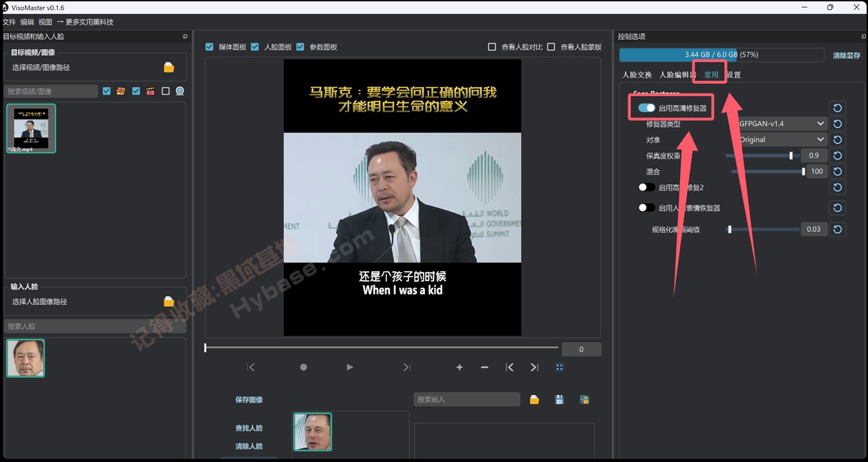Screen dimensions: 868x462
Task: Enable the 查看人脸对比 checkbox
Action: 492,47
